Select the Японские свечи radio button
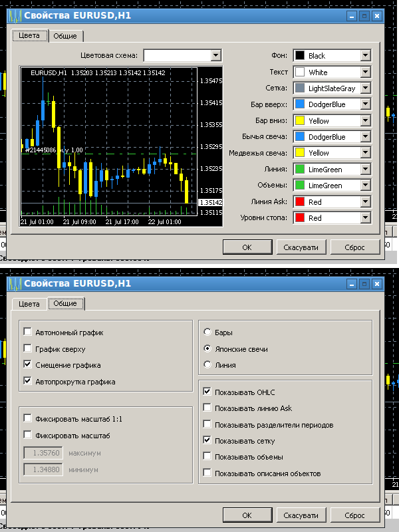 click(x=207, y=348)
